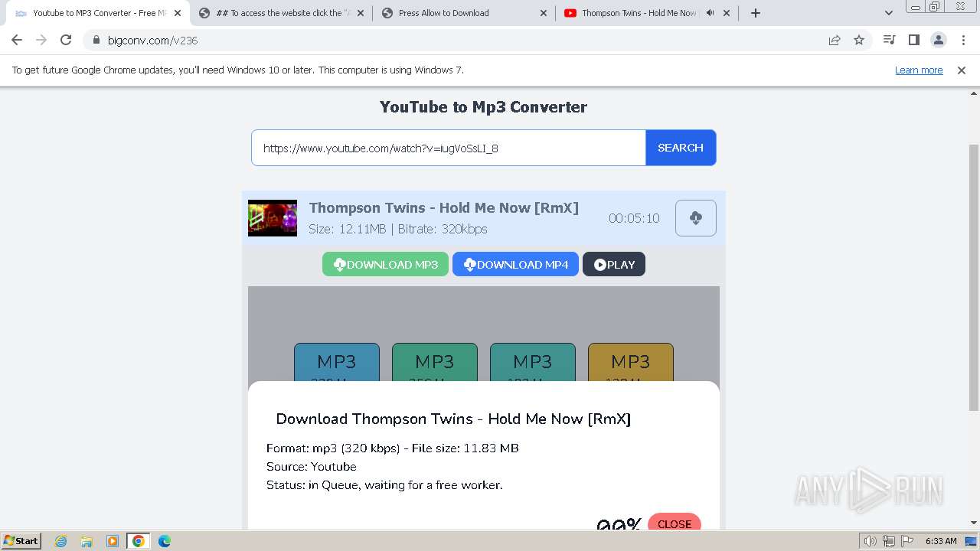Image resolution: width=980 pixels, height=551 pixels.
Task: Dismiss the Chrome update notification bar
Action: pyautogui.click(x=962, y=70)
